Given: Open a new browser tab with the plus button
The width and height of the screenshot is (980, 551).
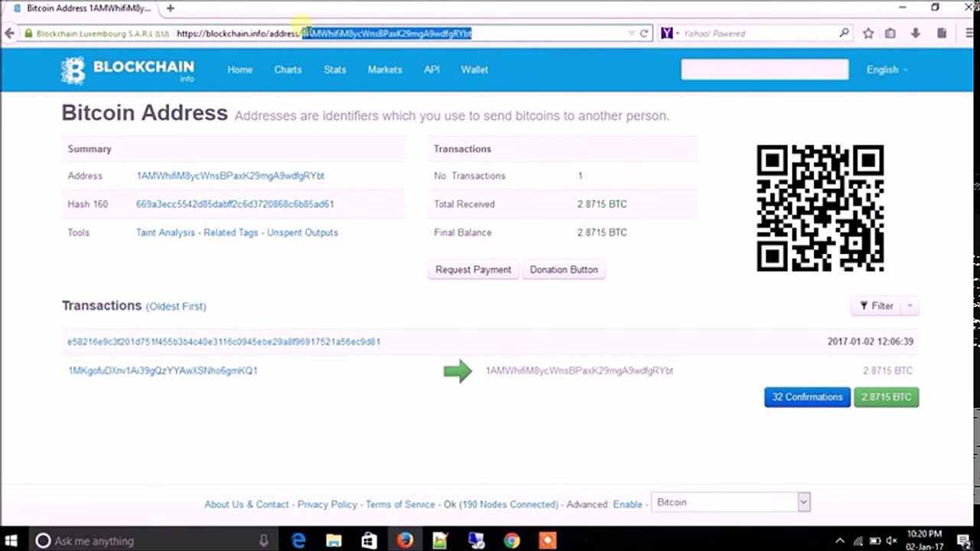Looking at the screenshot, I should [170, 8].
